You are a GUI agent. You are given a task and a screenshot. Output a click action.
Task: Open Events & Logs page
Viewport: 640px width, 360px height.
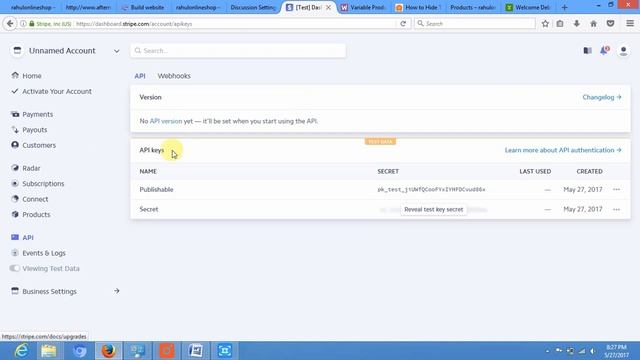coord(44,253)
